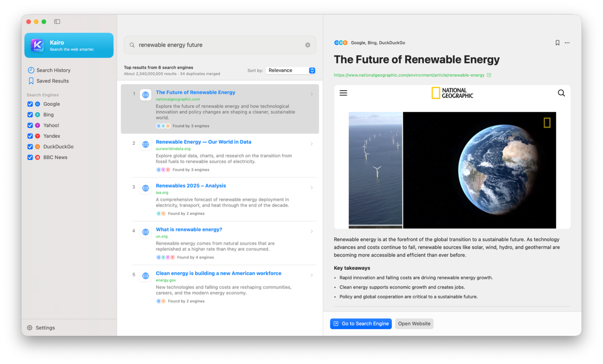Expand the Our World in Data result chevron
Viewport: 603px width, 364px height.
tap(312, 144)
